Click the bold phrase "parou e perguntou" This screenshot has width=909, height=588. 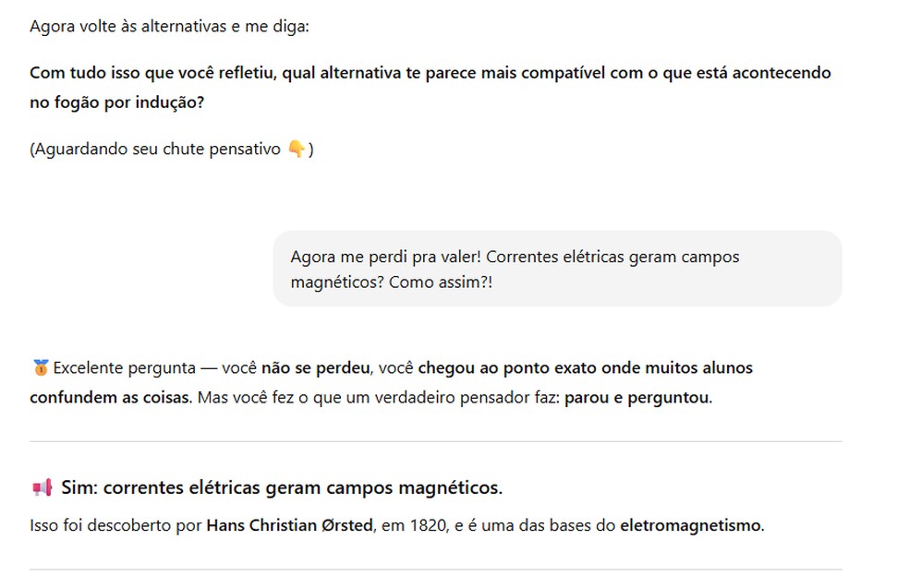(x=637, y=399)
